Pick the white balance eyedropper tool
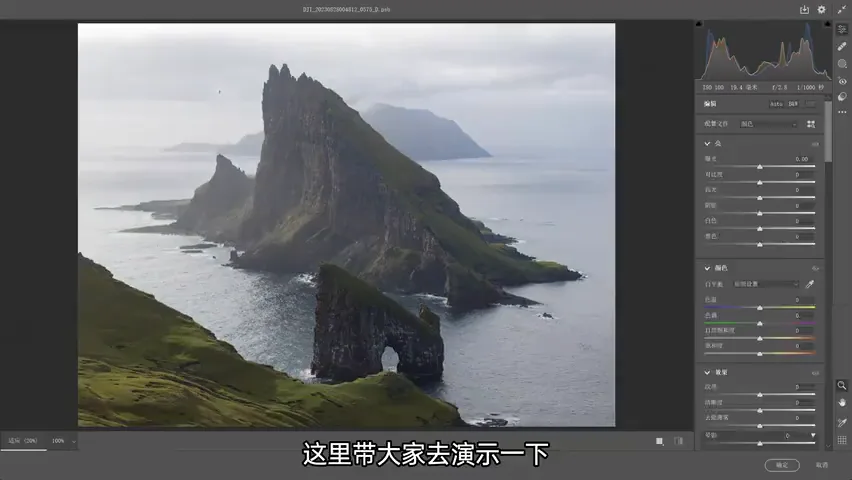The image size is (852, 480). click(810, 284)
